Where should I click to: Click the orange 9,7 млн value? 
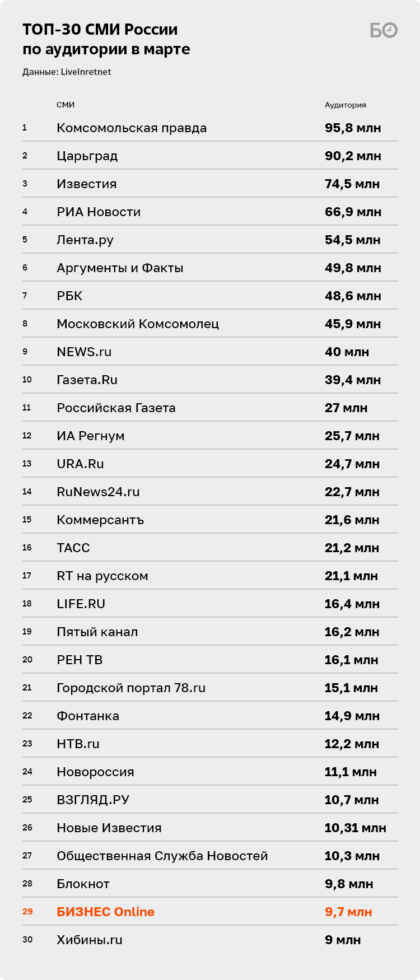[x=348, y=912]
